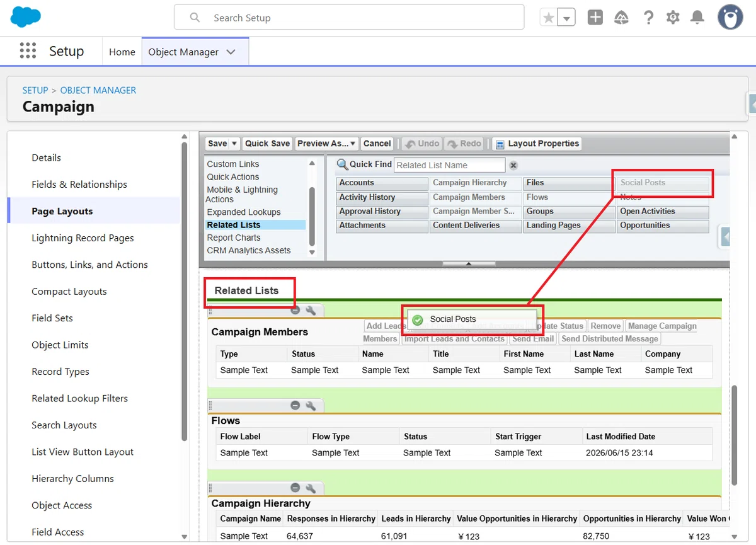The height and width of the screenshot is (545, 756).
Task: Clear the Quick Find field with X icon
Action: tap(513, 165)
